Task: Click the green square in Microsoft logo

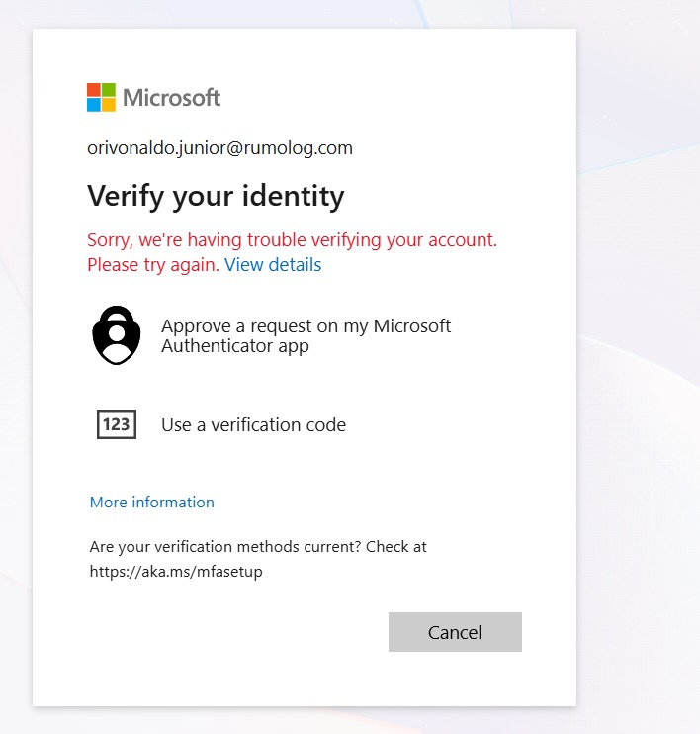Action: click(109, 90)
